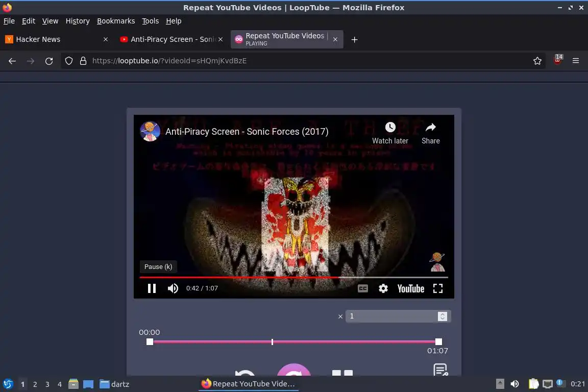Open the video on YouTube via the logo
The width and height of the screenshot is (588, 392).
[410, 288]
